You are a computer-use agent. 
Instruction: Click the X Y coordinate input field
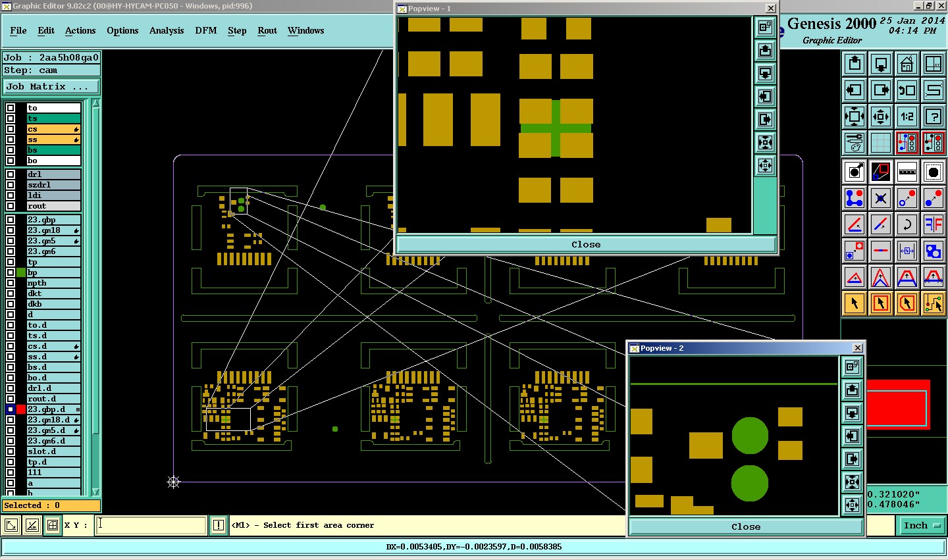tap(151, 524)
